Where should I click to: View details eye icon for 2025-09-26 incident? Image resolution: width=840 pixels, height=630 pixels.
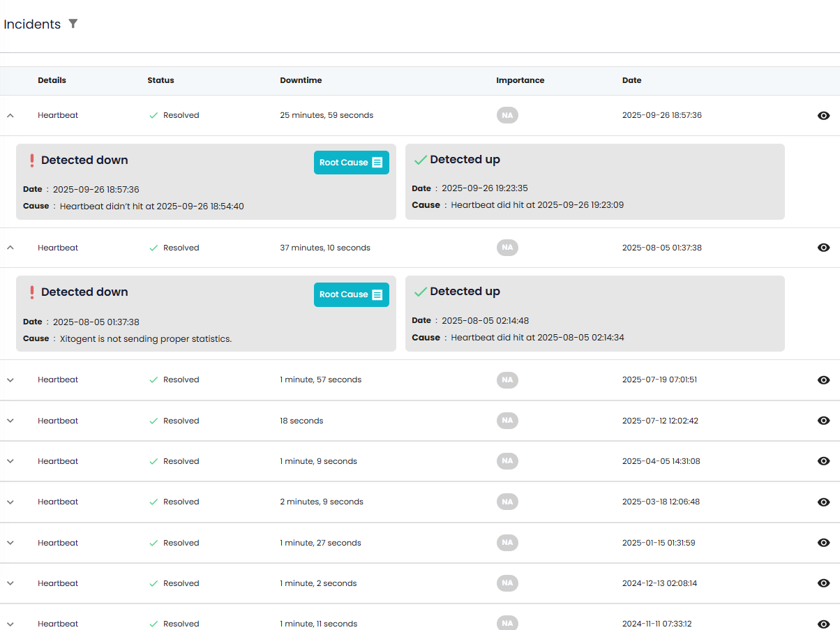tap(823, 116)
